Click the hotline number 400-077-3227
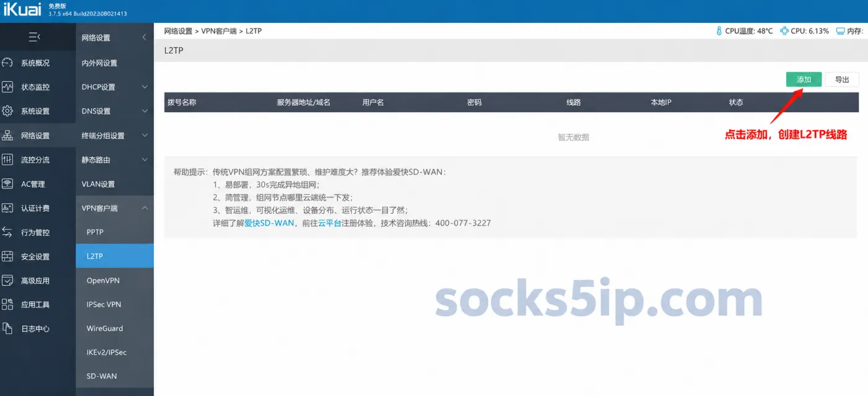The width and height of the screenshot is (868, 396). (x=463, y=222)
